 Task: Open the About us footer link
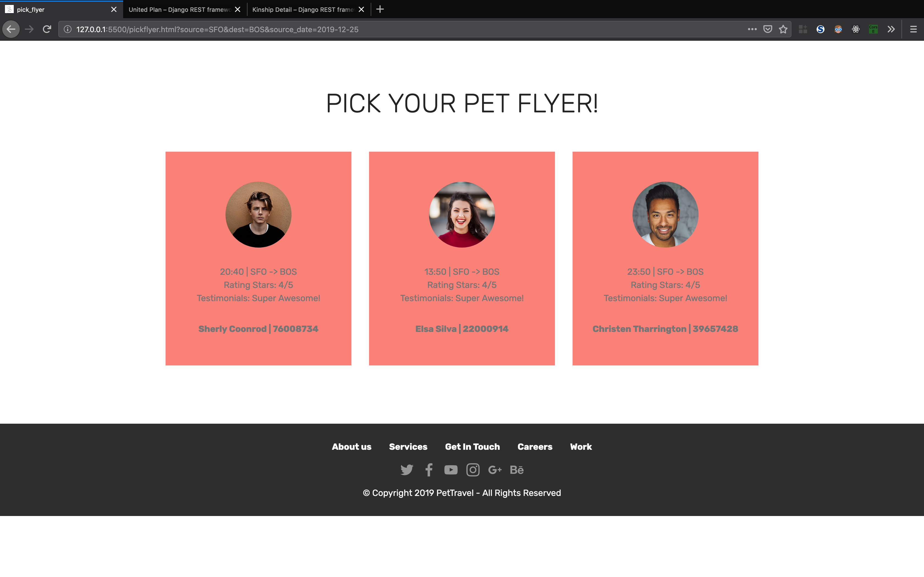click(351, 446)
